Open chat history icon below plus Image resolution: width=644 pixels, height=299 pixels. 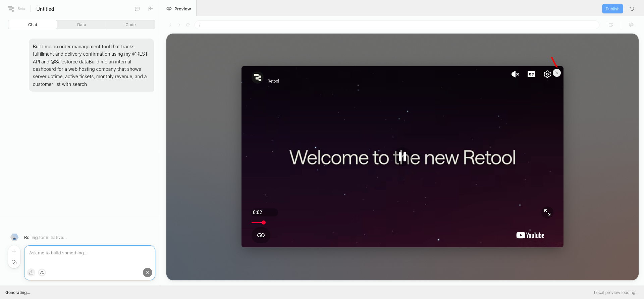coord(14,262)
